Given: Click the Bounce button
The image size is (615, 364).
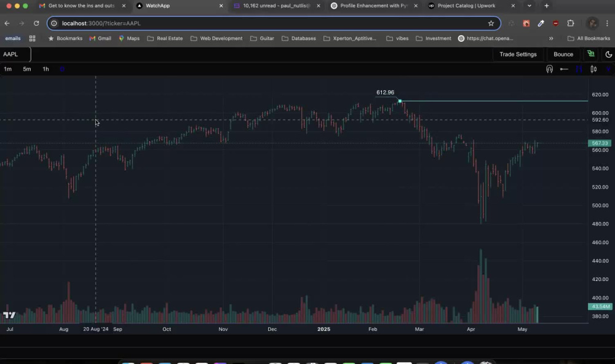Looking at the screenshot, I should click(563, 54).
